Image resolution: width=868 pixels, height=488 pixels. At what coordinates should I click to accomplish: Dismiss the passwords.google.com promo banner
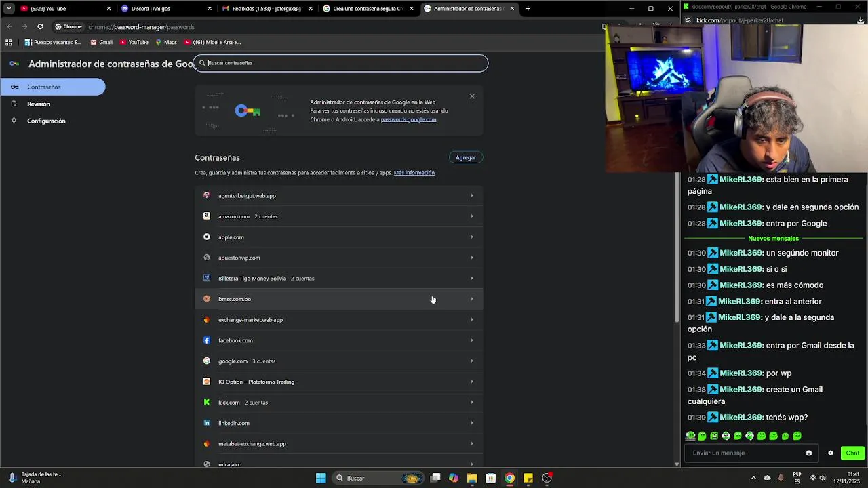click(x=472, y=96)
